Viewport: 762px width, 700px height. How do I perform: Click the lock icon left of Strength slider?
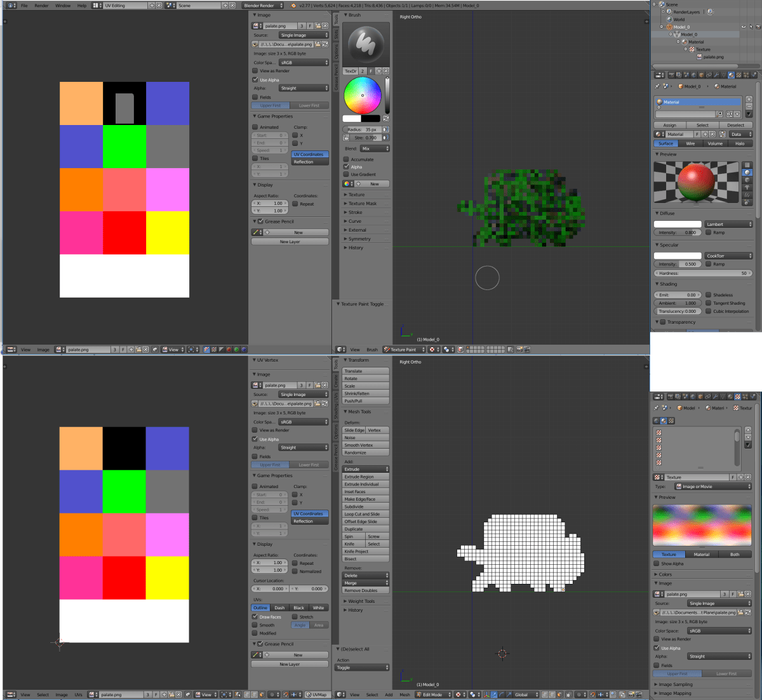(x=346, y=138)
